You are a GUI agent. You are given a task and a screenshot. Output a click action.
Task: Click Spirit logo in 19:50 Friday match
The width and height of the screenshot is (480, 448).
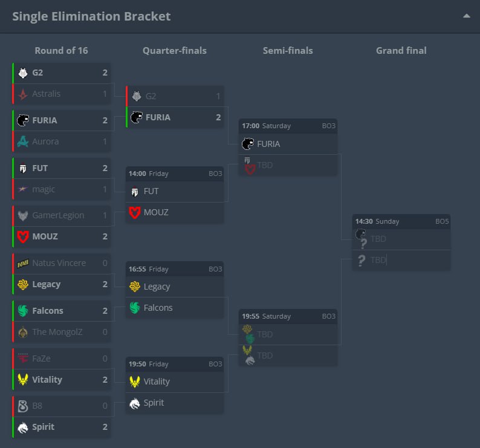135,403
